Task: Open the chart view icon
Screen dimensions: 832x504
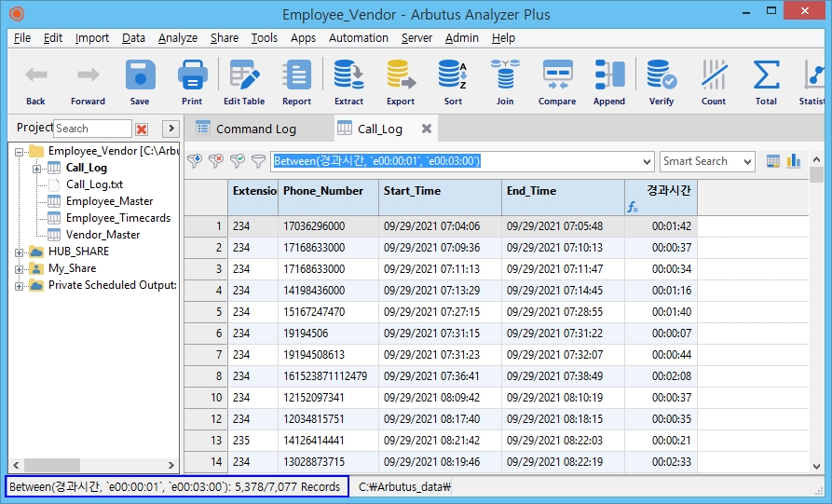Action: pyautogui.click(x=793, y=161)
